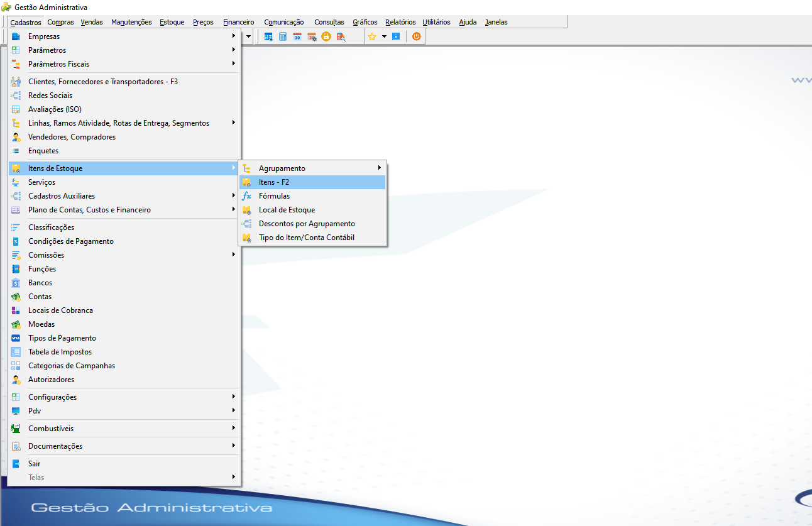Image resolution: width=812 pixels, height=526 pixels.
Task: Expand the Pdv submenu arrow
Action: point(233,410)
